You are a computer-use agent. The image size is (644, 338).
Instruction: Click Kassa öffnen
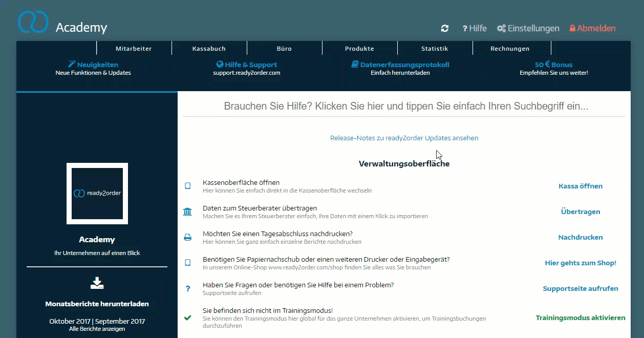tap(581, 186)
